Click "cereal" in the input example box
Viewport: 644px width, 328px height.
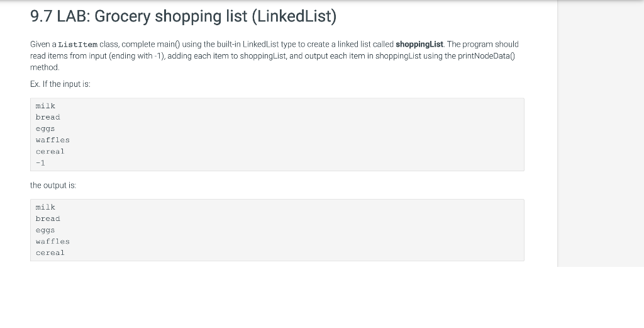point(50,151)
